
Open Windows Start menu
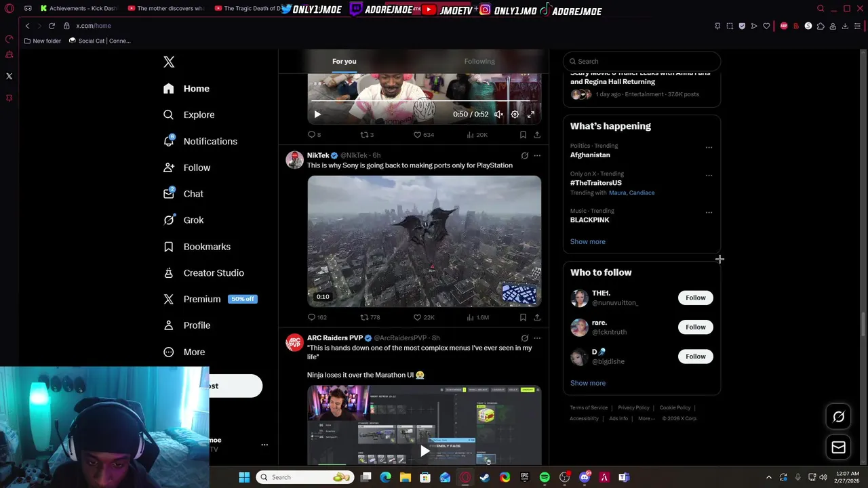(244, 477)
